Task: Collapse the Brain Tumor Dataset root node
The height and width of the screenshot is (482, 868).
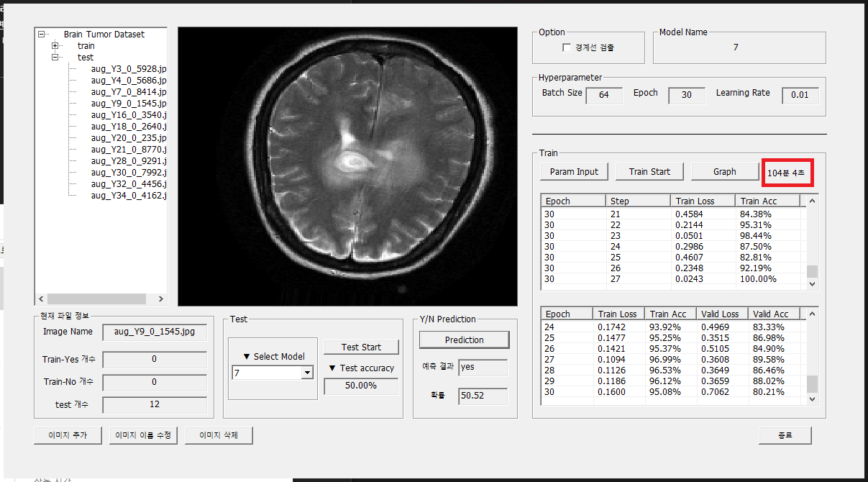Action: click(x=42, y=34)
